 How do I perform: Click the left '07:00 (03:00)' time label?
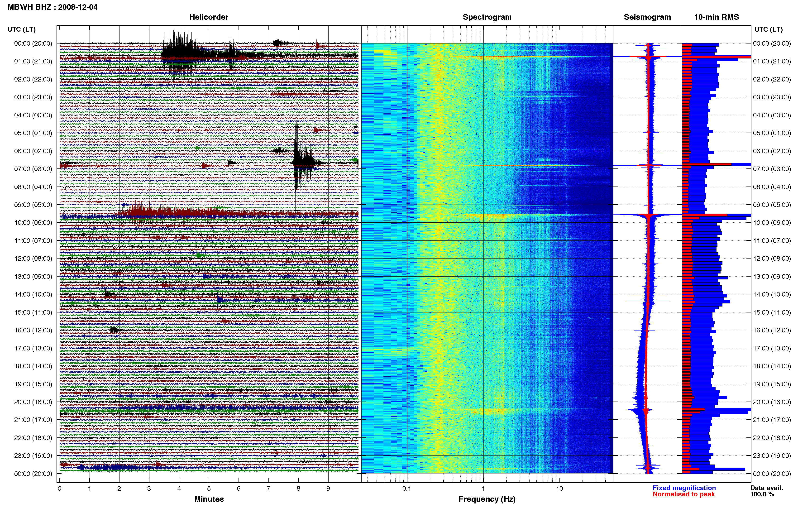click(x=33, y=169)
